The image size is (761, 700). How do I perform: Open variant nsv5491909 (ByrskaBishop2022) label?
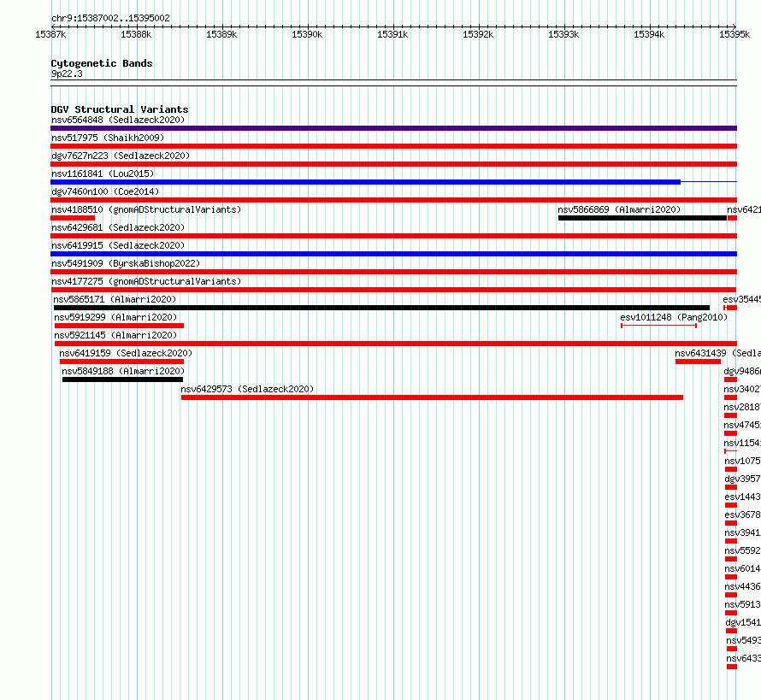[126, 263]
